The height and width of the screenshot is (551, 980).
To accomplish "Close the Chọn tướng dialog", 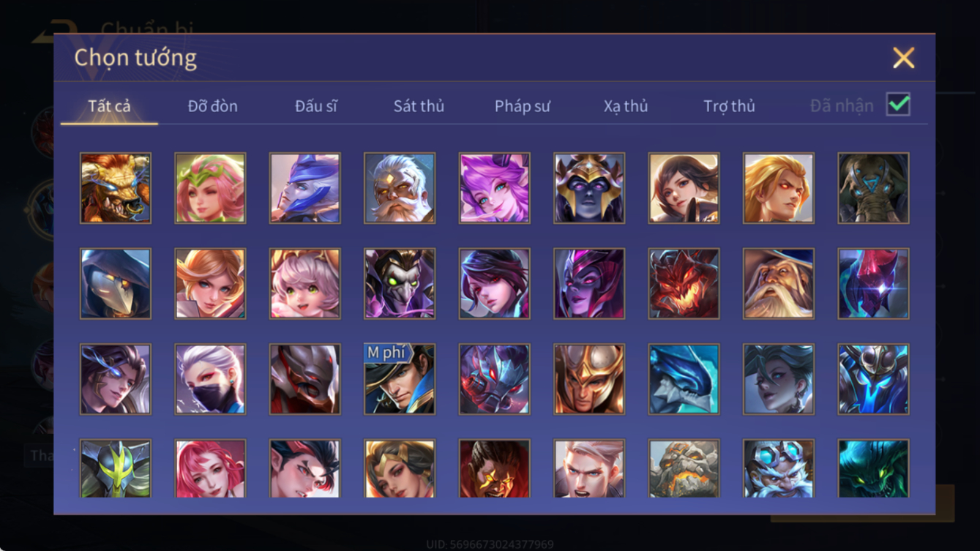I will point(904,58).
